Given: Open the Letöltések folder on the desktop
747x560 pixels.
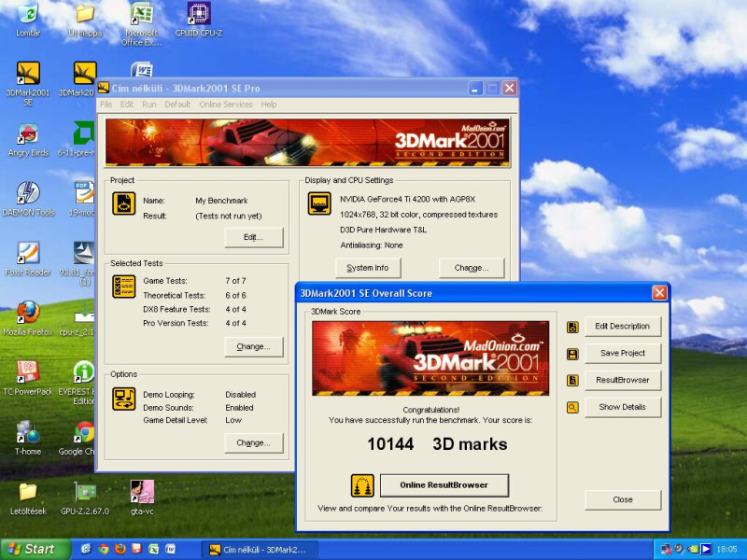Looking at the screenshot, I should pyautogui.click(x=28, y=498).
